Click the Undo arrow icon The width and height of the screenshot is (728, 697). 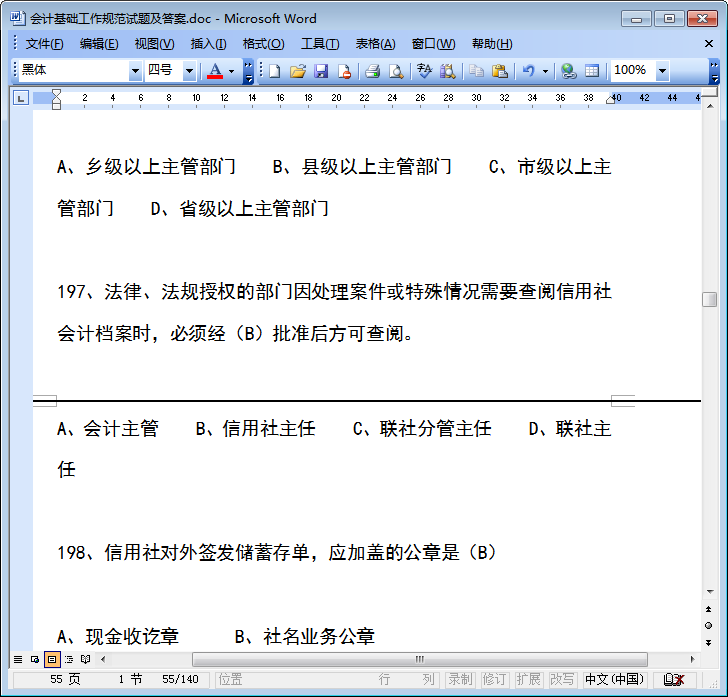(528, 71)
